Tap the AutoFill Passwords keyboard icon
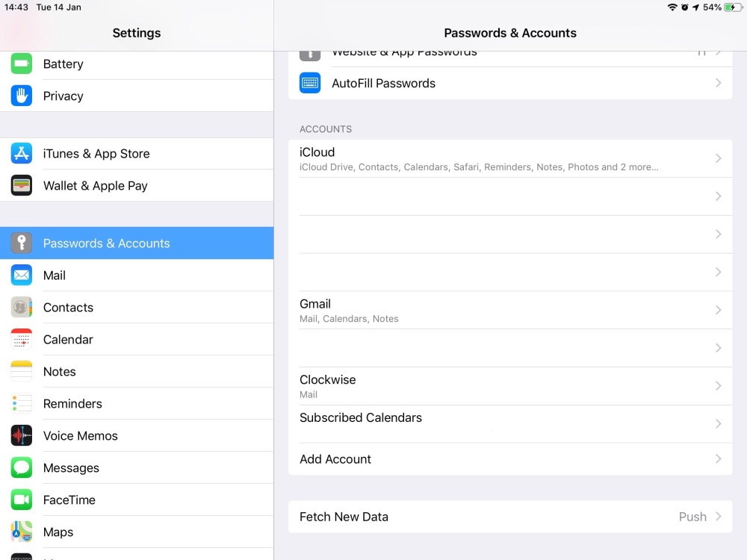Screen dimensions: 747x560 (310, 83)
